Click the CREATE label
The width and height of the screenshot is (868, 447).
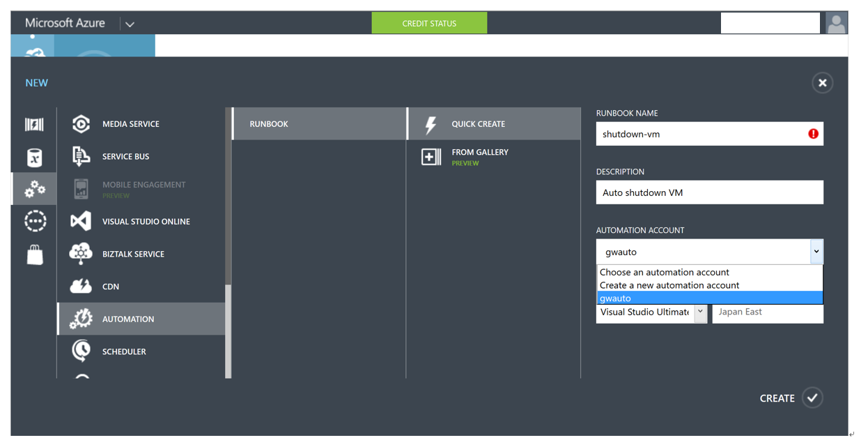coord(777,398)
